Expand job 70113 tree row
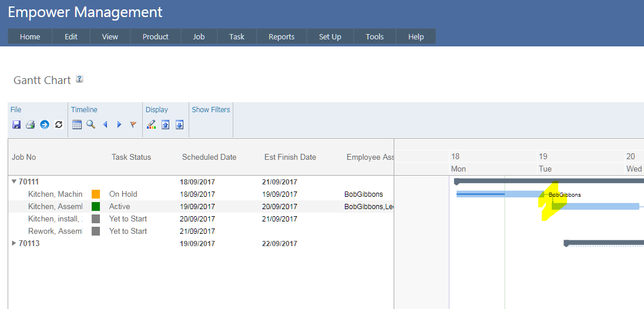 pos(14,244)
